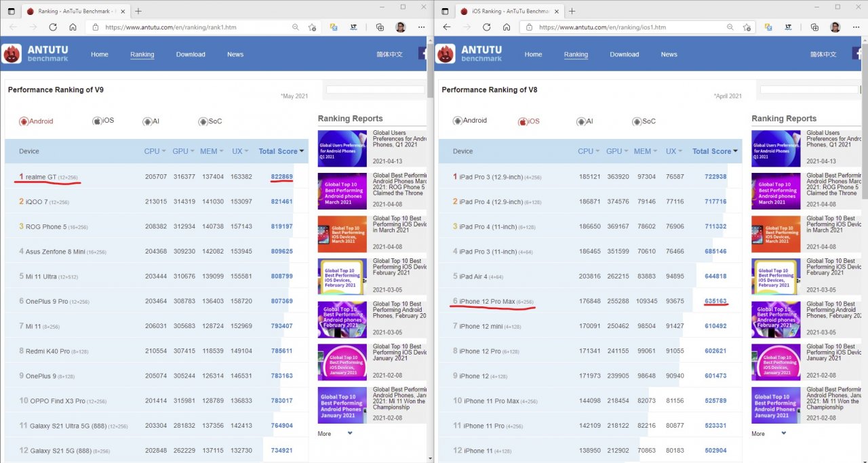Refresh the right browser window page
This screenshot has width=868, height=463.
[486, 27]
